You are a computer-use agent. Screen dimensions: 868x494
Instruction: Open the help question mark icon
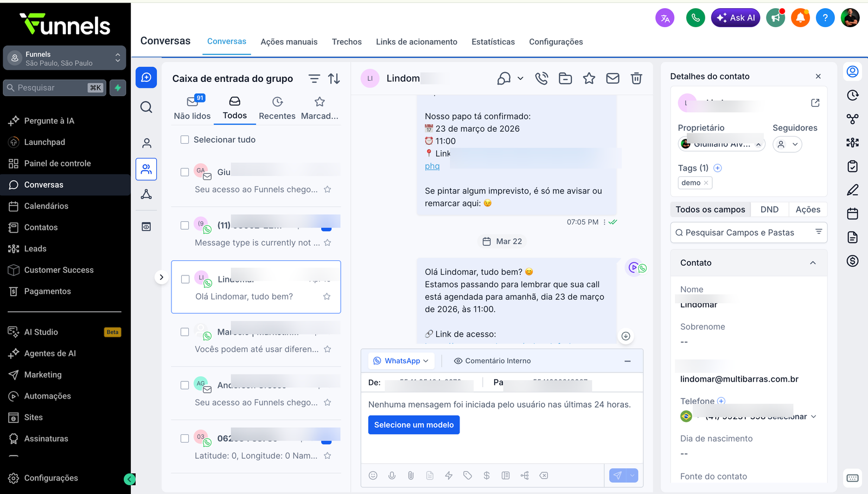click(825, 18)
